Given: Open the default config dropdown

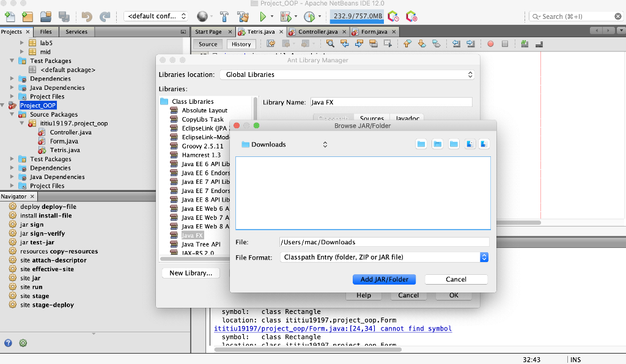Looking at the screenshot, I should pos(156,16).
